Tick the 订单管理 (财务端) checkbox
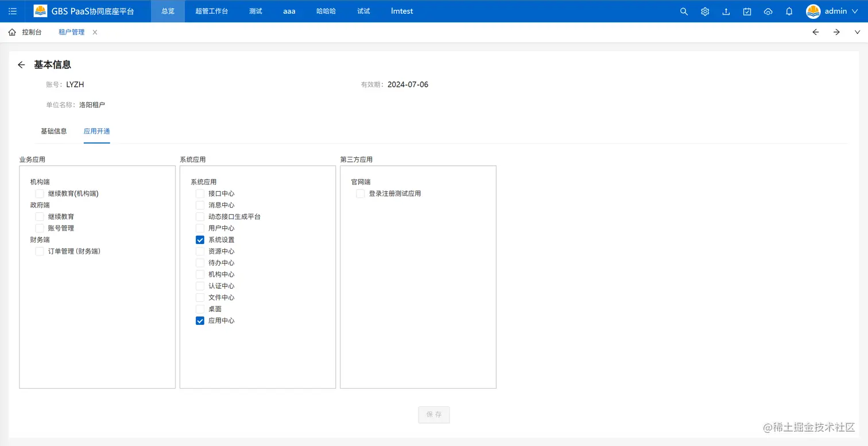 (x=40, y=251)
